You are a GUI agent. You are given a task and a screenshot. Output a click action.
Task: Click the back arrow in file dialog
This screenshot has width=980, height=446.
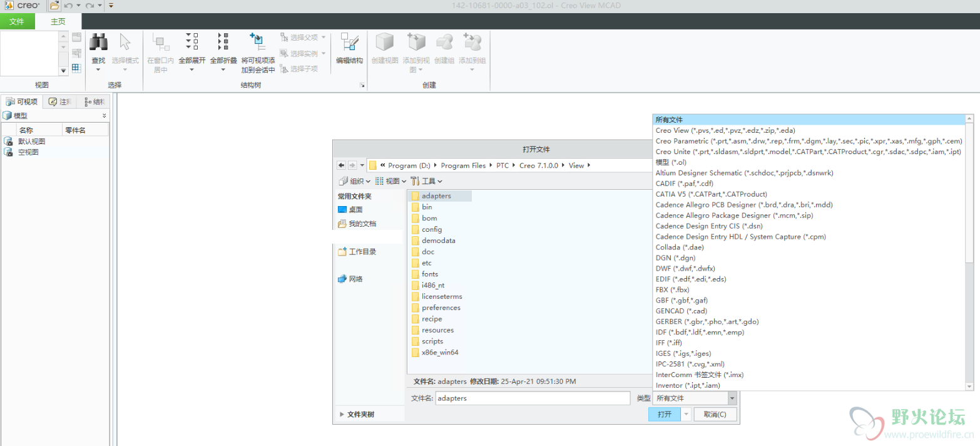pyautogui.click(x=341, y=165)
